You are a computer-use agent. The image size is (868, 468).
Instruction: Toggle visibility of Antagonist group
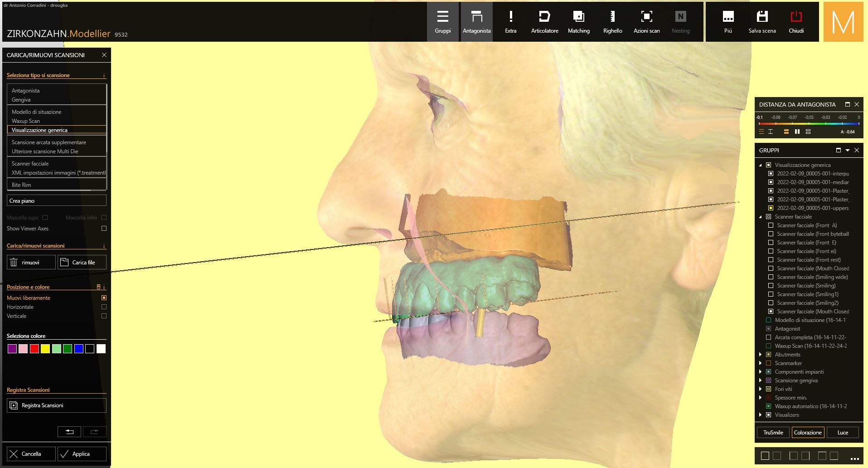pyautogui.click(x=768, y=329)
